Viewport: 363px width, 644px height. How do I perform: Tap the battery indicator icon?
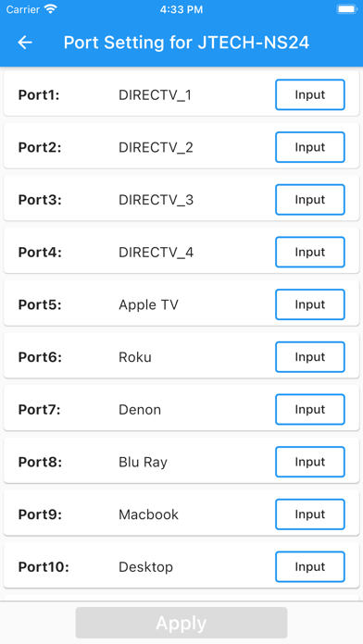[x=347, y=9]
